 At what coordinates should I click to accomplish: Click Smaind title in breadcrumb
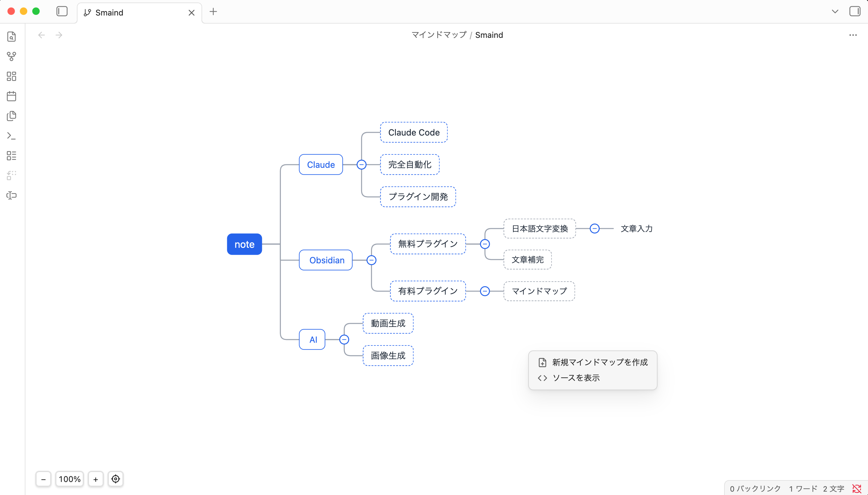(489, 35)
